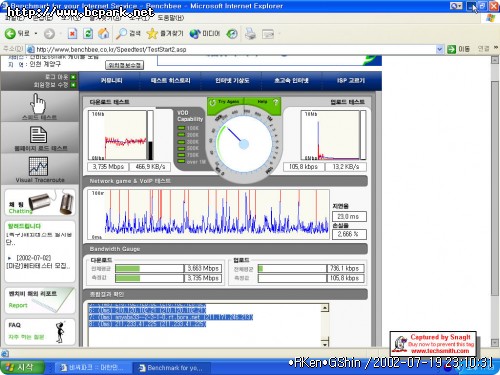Click the Home house icon
The height and width of the screenshot is (375, 500).
click(x=104, y=33)
